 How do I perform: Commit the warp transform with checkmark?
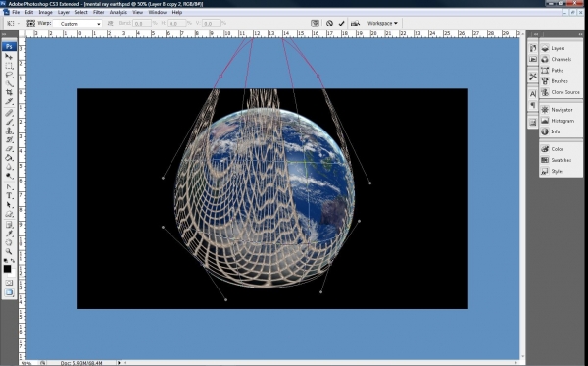341,24
